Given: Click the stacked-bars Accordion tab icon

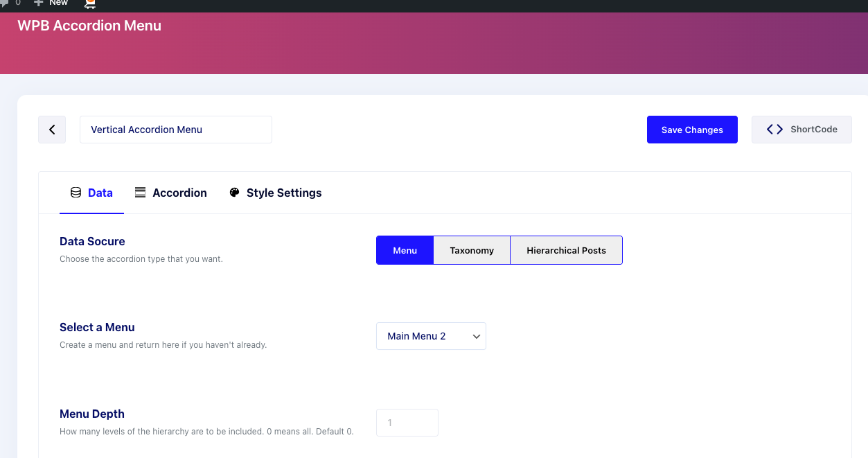Looking at the screenshot, I should pyautogui.click(x=140, y=193).
